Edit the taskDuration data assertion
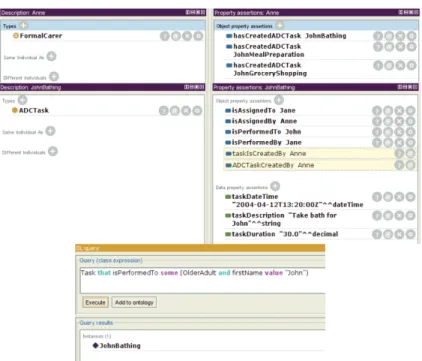 411,234
